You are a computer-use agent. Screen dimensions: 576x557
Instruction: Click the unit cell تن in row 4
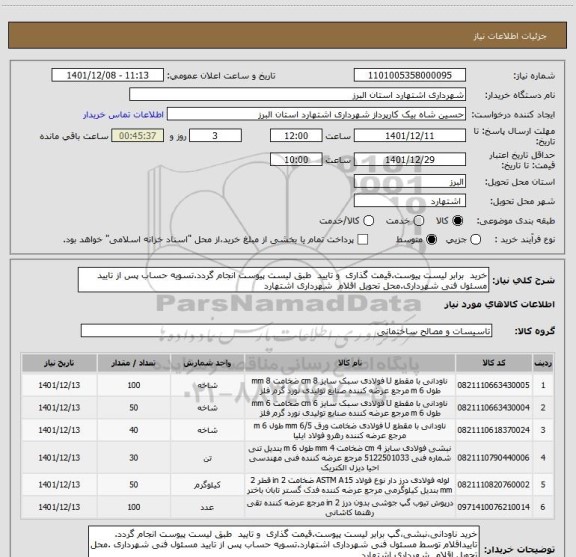tap(207, 458)
